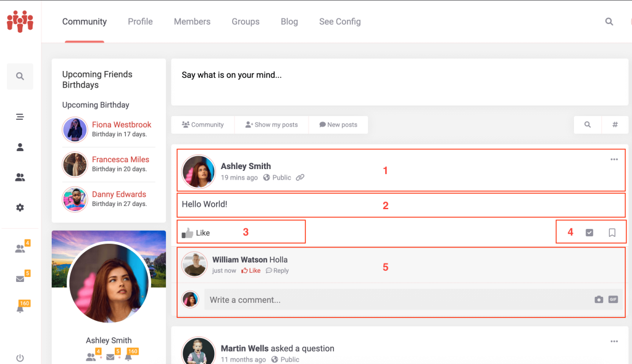Viewport: 632px width, 364px height.
Task: Open the Public privacy selector on Ashley's post
Action: 277,177
